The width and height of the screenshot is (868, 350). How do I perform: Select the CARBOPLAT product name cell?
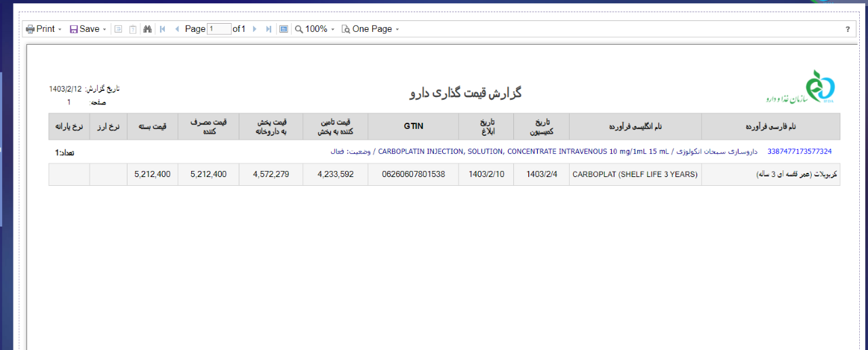[x=635, y=174]
